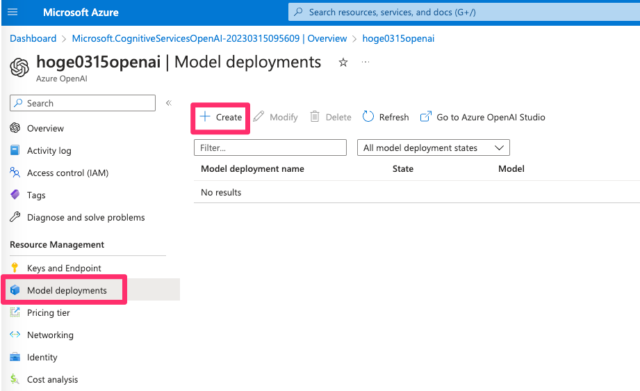Image resolution: width=640 pixels, height=391 pixels.
Task: Focus the top resources search bar
Action: [464, 12]
